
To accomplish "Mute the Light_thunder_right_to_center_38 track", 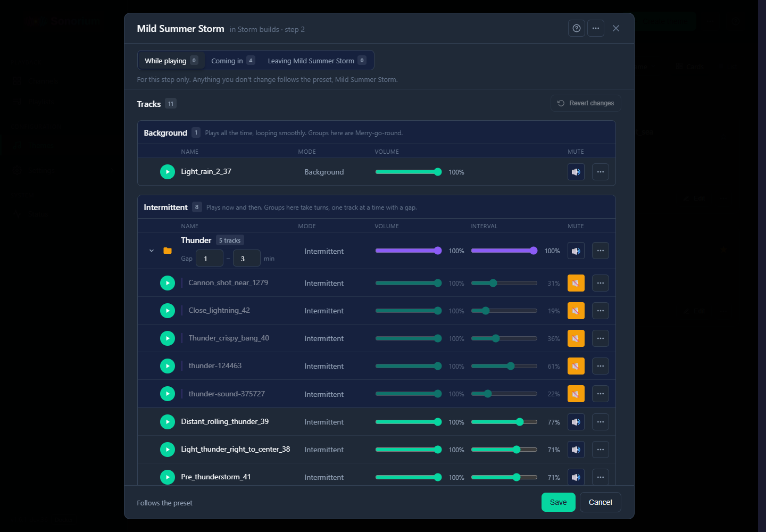I will point(576,450).
